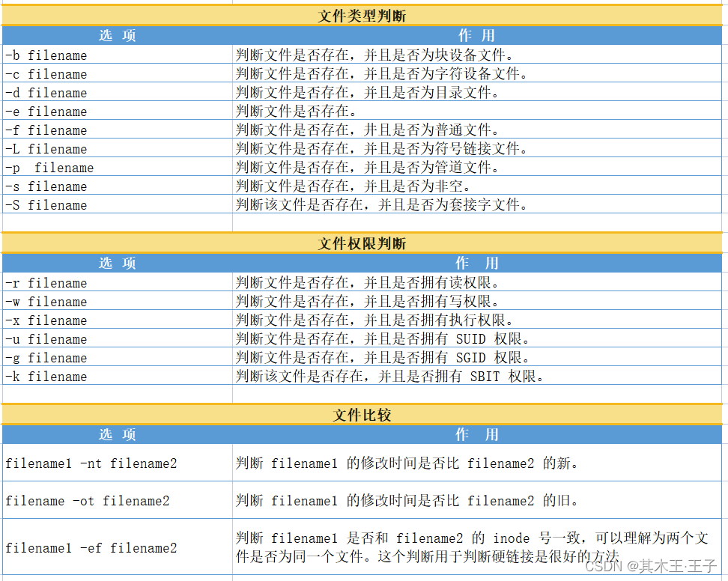Select cell '判断文件是否存在。'

coord(477,111)
